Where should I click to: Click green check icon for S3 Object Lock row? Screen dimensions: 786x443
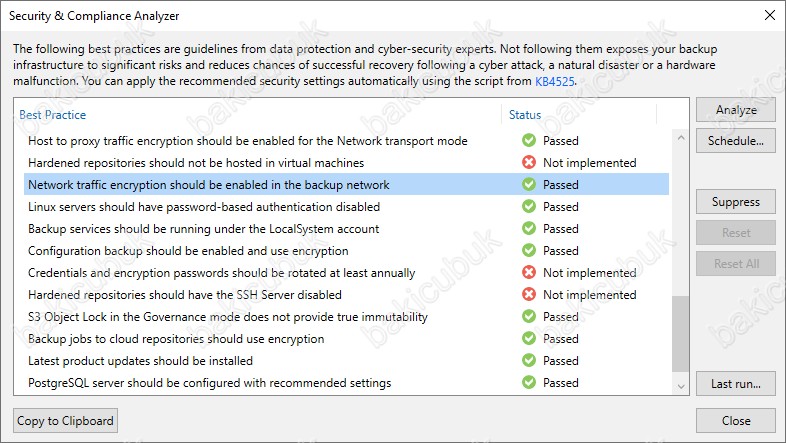[x=529, y=317]
